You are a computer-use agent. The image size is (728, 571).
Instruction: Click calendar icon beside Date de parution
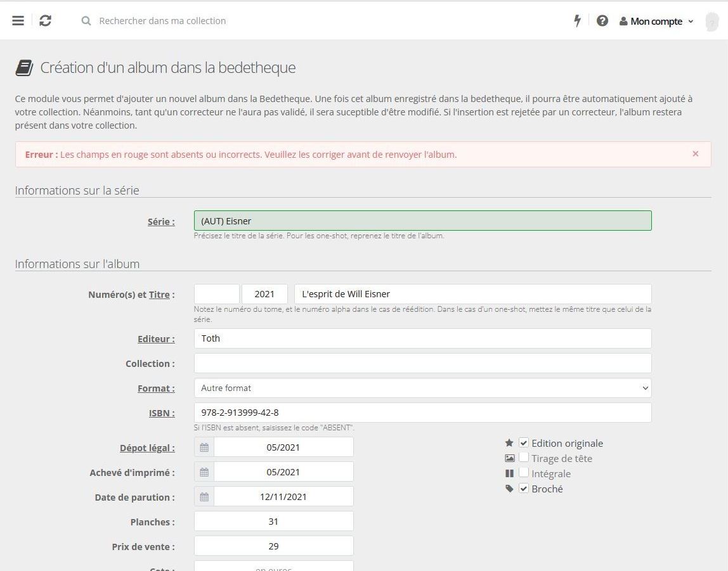204,497
